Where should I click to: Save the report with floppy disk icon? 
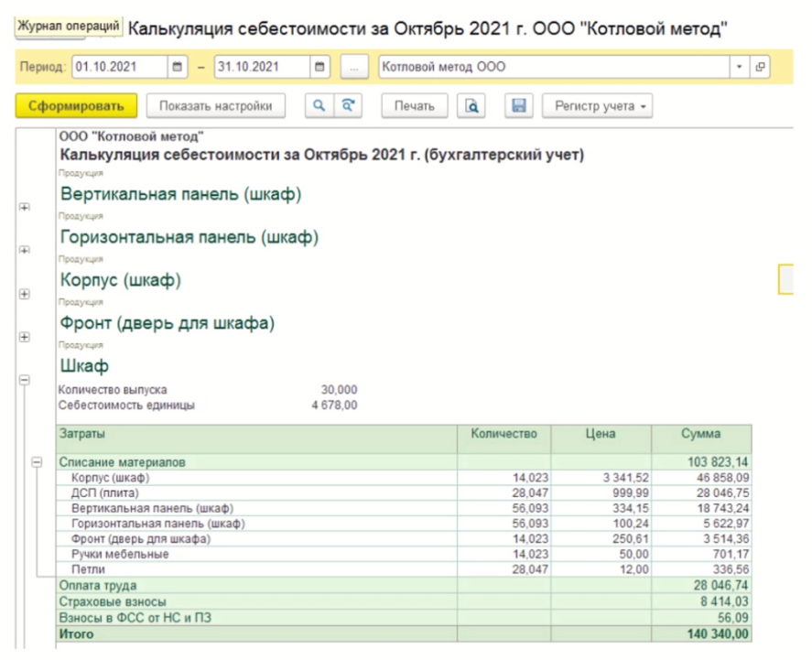tap(518, 106)
